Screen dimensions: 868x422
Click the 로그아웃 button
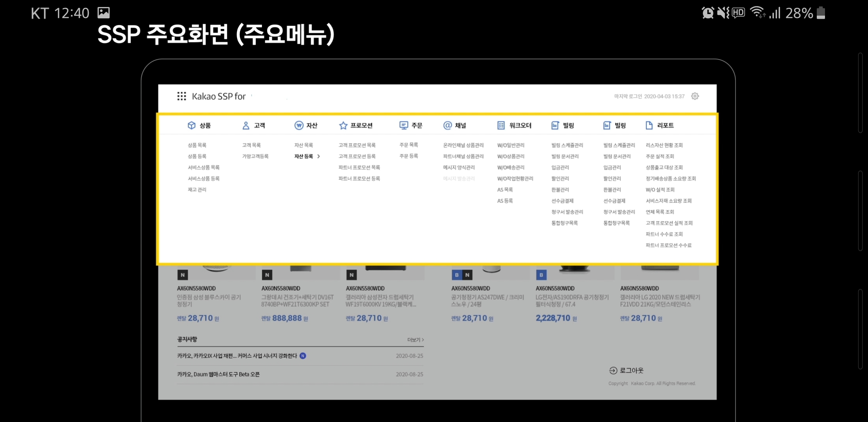click(x=626, y=370)
